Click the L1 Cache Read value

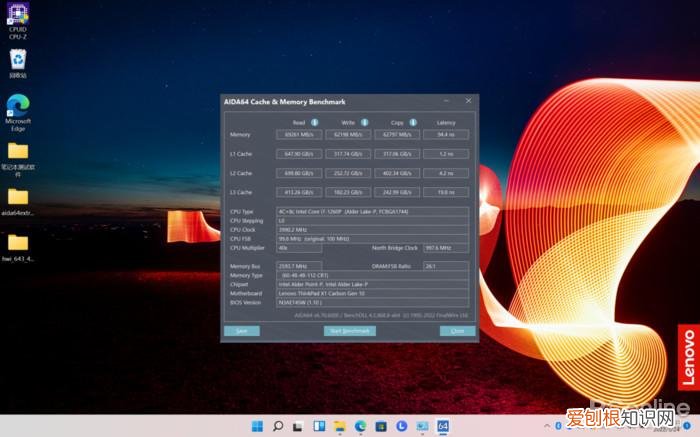299,154
